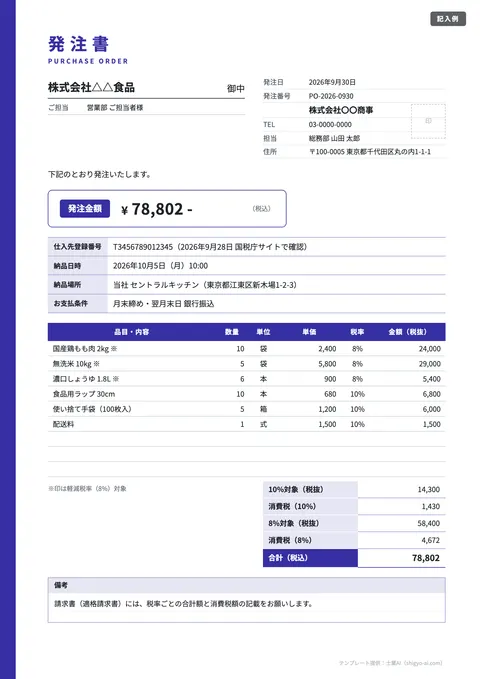Select the 納品日時 label

(67, 266)
